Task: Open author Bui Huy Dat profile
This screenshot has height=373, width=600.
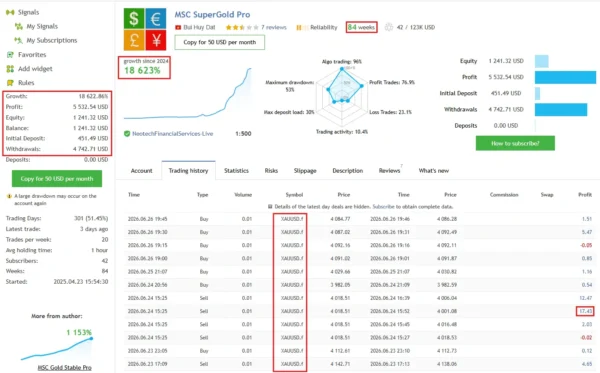Action: (x=199, y=28)
